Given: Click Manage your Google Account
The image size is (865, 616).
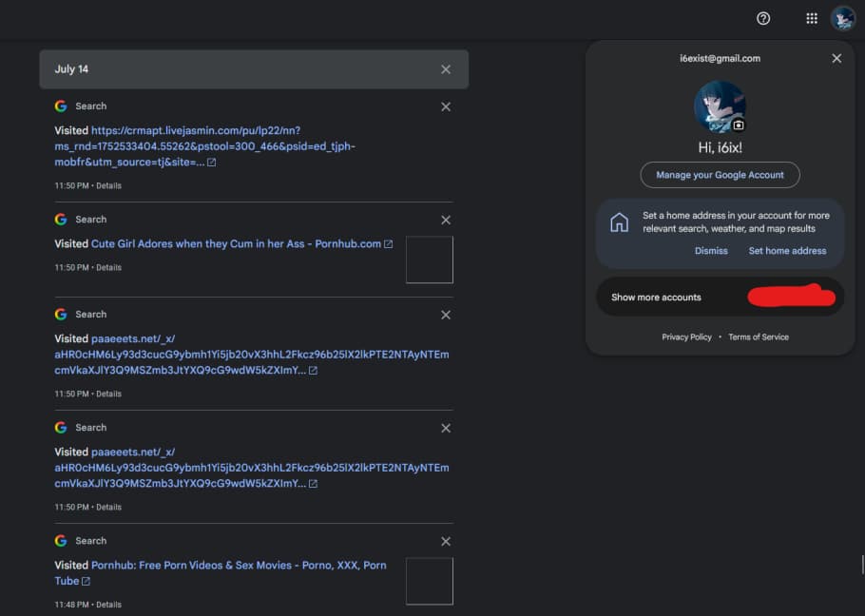Looking at the screenshot, I should point(720,175).
